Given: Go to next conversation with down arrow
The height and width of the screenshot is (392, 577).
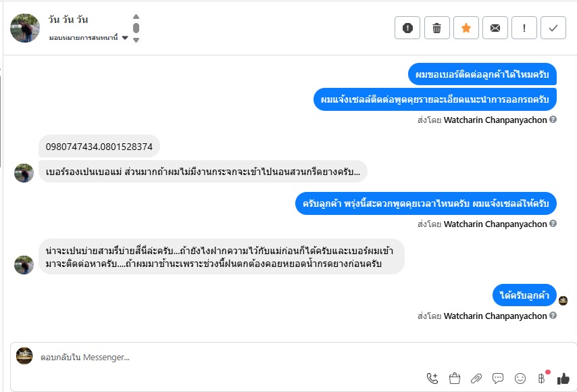Looking at the screenshot, I should [x=136, y=40].
